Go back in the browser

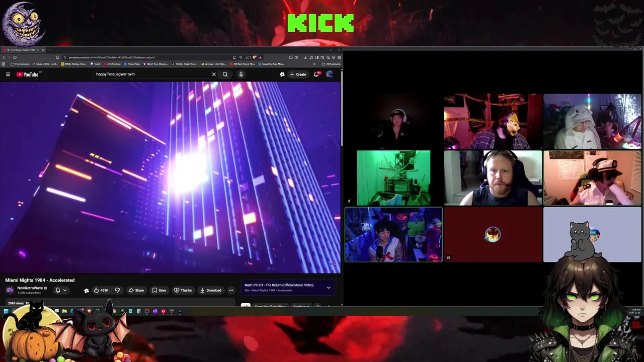point(4,57)
